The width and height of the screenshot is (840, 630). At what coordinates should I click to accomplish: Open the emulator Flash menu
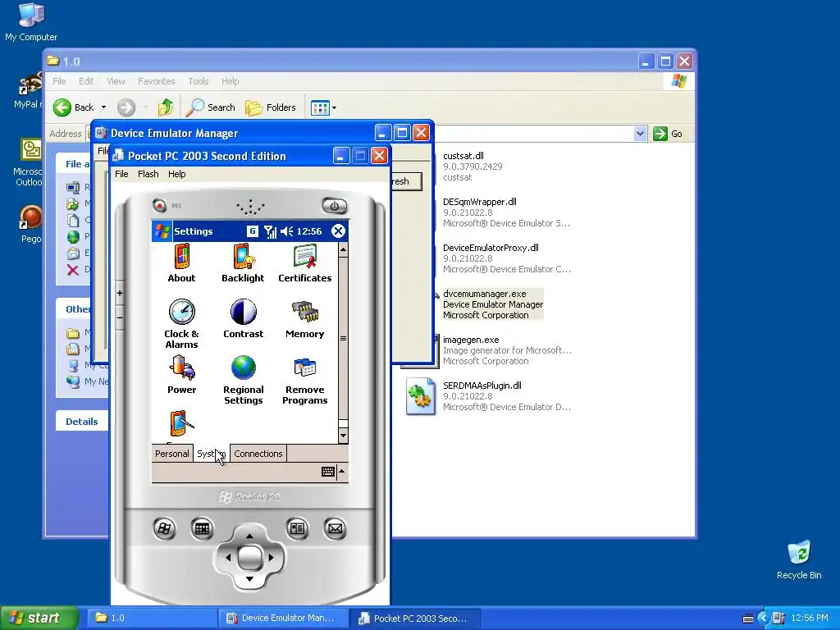click(148, 174)
